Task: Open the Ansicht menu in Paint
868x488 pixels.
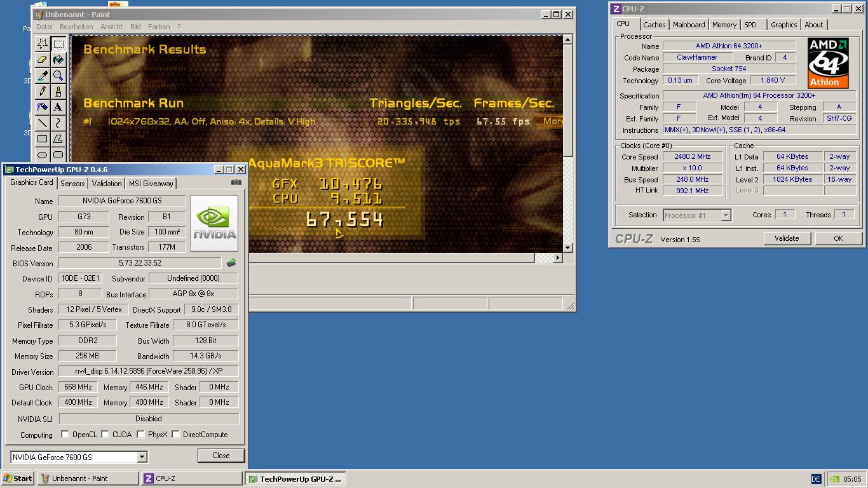Action: pyautogui.click(x=111, y=27)
